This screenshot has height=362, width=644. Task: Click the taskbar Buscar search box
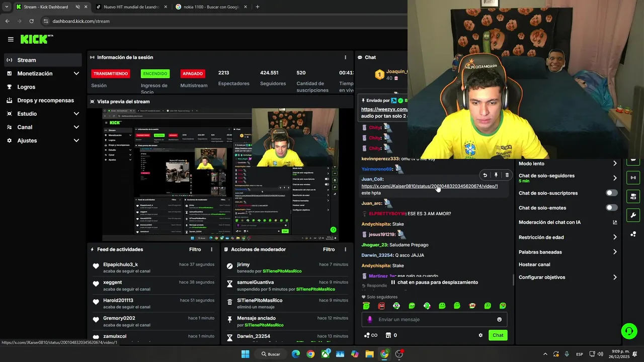click(x=271, y=354)
